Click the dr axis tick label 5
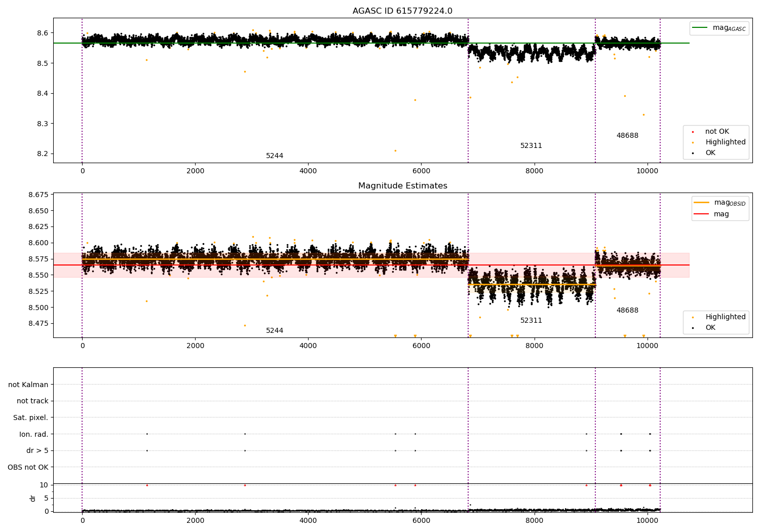The image size is (760, 532). tap(46, 498)
